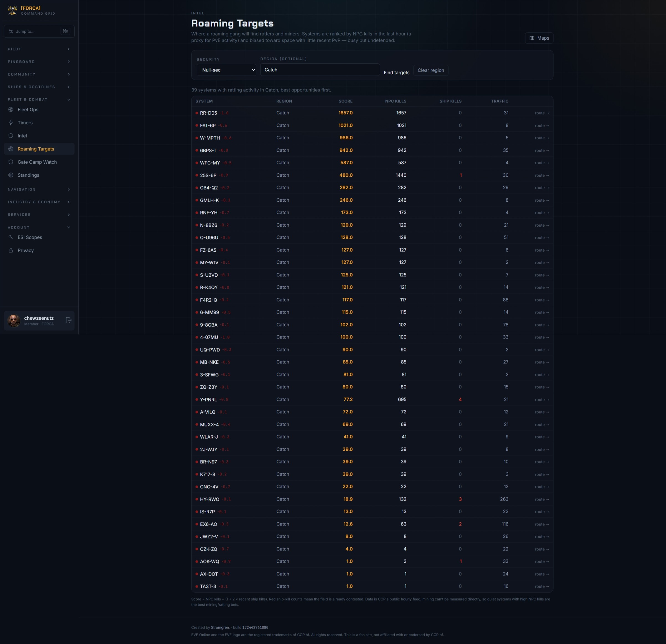Image resolution: width=666 pixels, height=644 pixels.
Task: Click the ESI Scopes key icon
Action: tap(11, 237)
